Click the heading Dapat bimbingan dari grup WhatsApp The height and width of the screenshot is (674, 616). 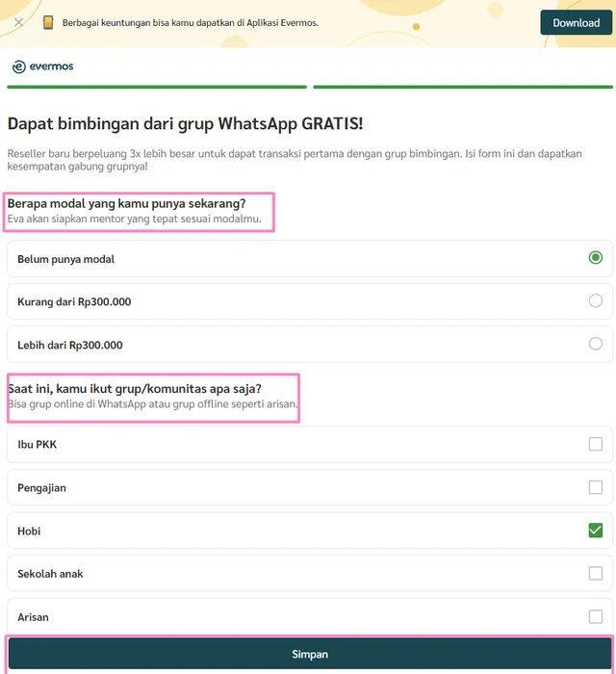(x=185, y=123)
